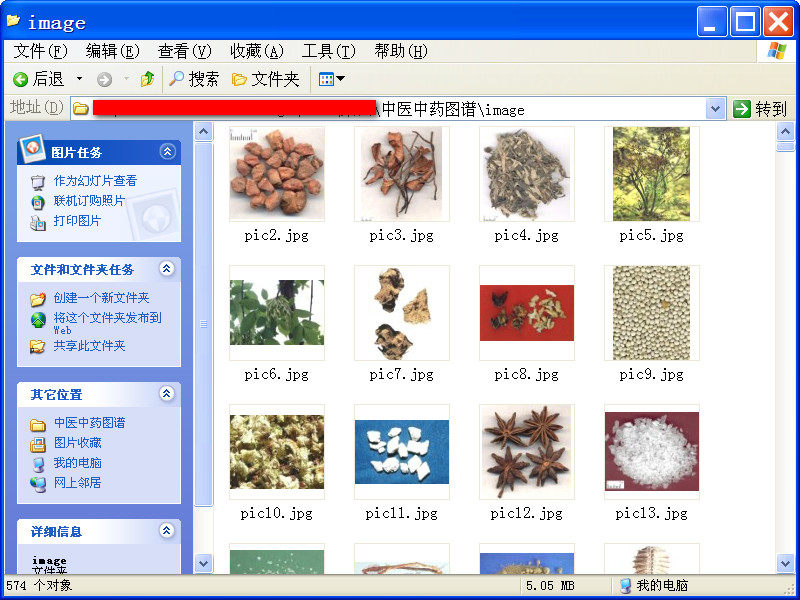This screenshot has height=600, width=800.
Task: Click the greyed Forward arrow icon
Action: [105, 79]
